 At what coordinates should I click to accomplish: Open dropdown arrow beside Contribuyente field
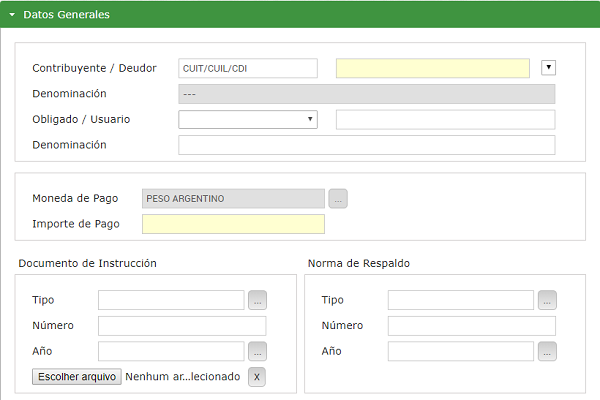coord(547,68)
